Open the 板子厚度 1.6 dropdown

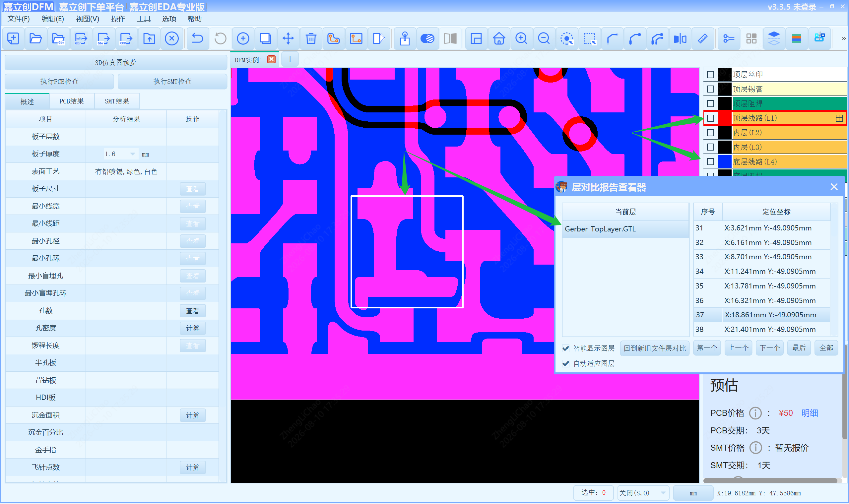[132, 154]
